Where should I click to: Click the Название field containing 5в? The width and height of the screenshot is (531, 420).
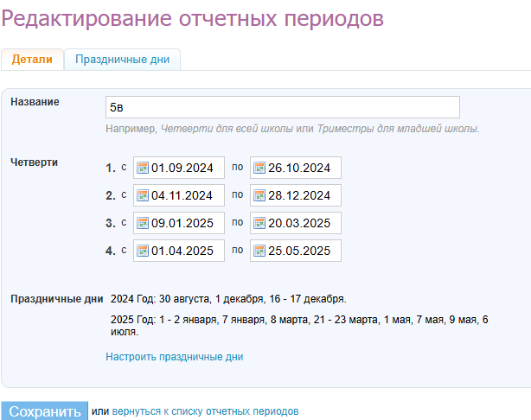[281, 107]
